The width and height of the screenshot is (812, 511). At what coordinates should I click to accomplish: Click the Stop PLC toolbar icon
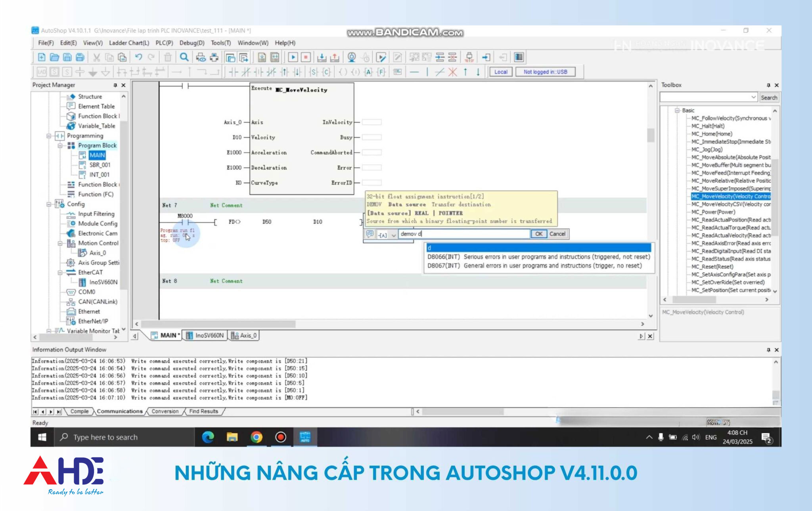[306, 57]
